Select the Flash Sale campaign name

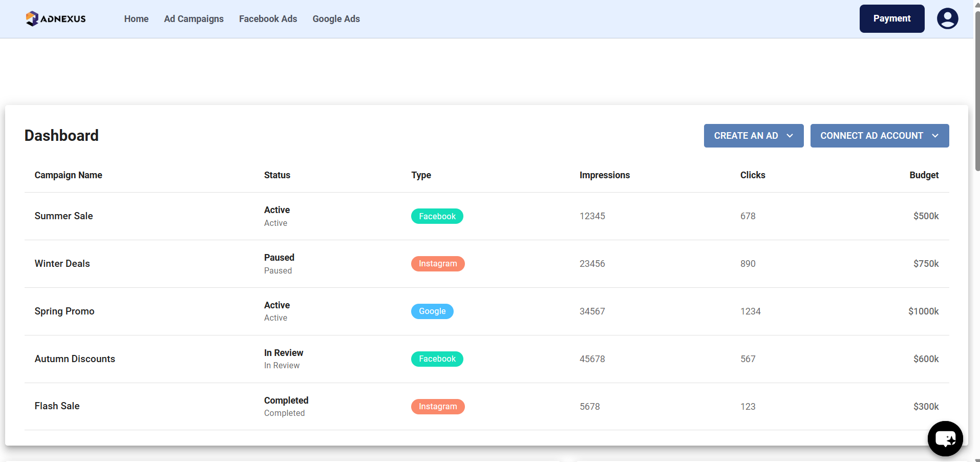[57, 406]
